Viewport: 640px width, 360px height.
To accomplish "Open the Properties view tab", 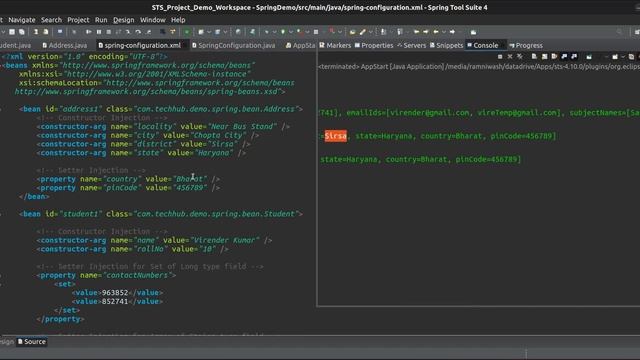I will coord(374,45).
